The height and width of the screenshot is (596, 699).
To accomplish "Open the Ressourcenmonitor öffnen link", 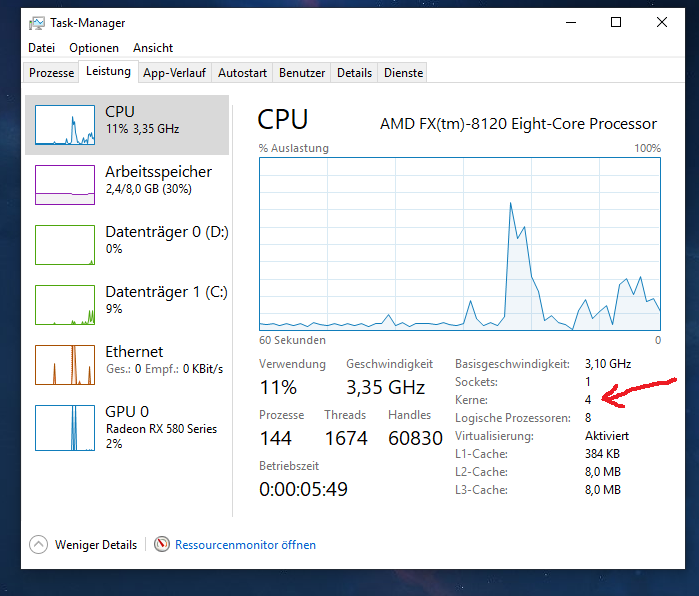I will pos(245,545).
